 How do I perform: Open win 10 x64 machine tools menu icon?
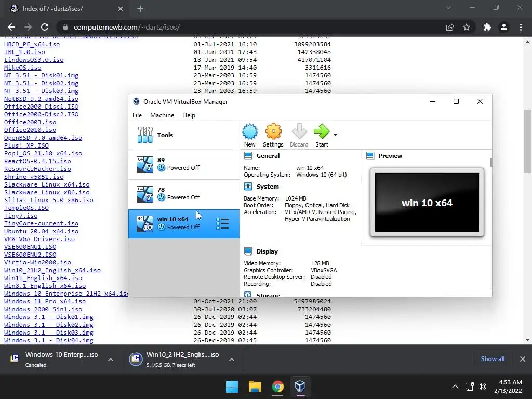[x=222, y=223]
